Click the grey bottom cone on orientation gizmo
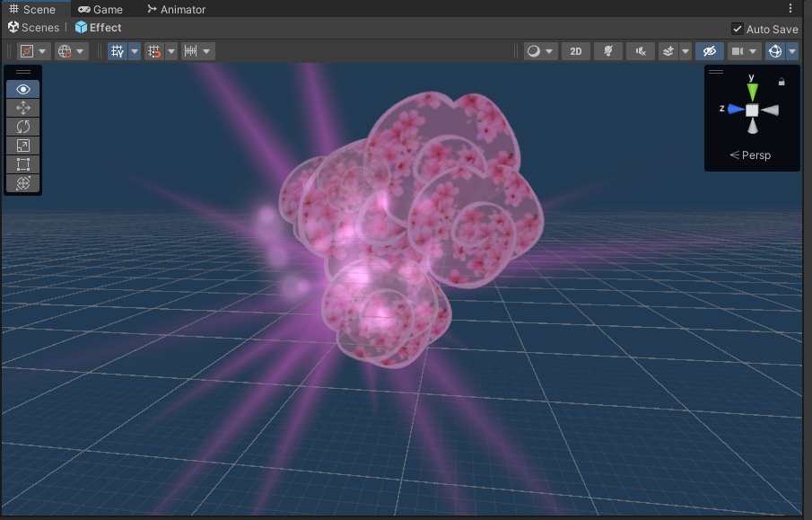Screen dimensions: 812x520 (x=753, y=126)
